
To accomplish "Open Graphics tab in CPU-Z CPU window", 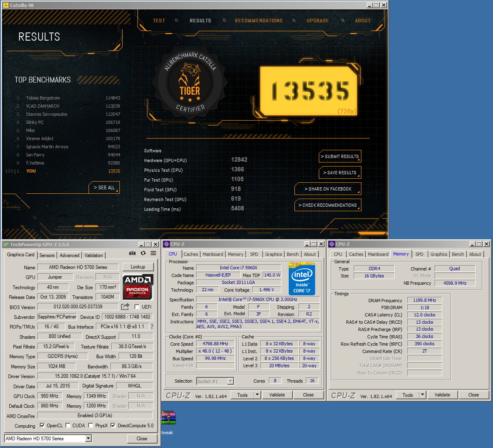I will pos(274,254).
